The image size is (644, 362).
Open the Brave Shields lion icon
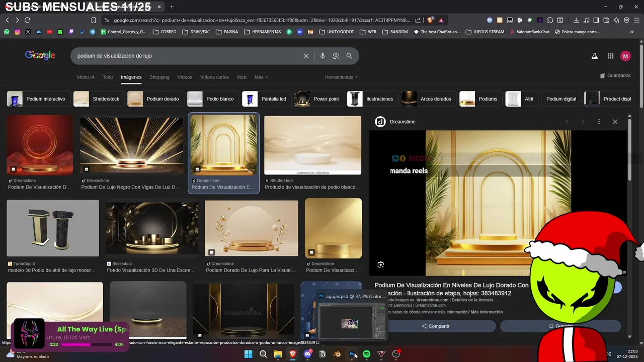[430, 20]
